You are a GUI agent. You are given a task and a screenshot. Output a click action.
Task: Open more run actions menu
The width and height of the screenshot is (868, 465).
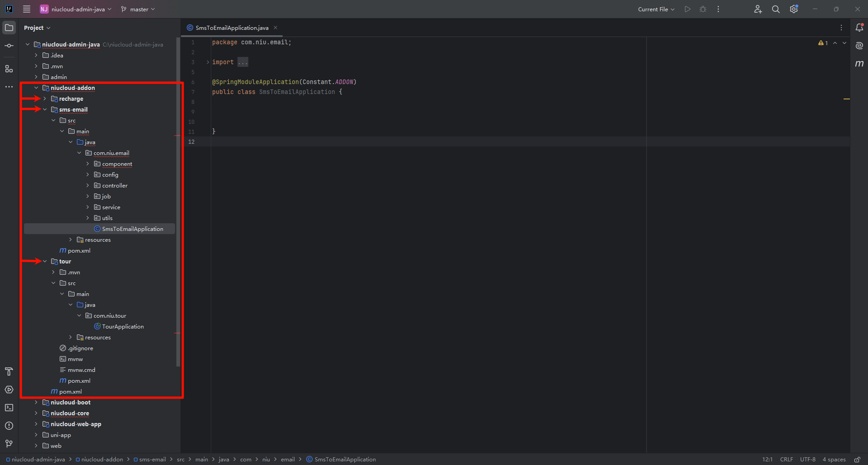pos(718,9)
